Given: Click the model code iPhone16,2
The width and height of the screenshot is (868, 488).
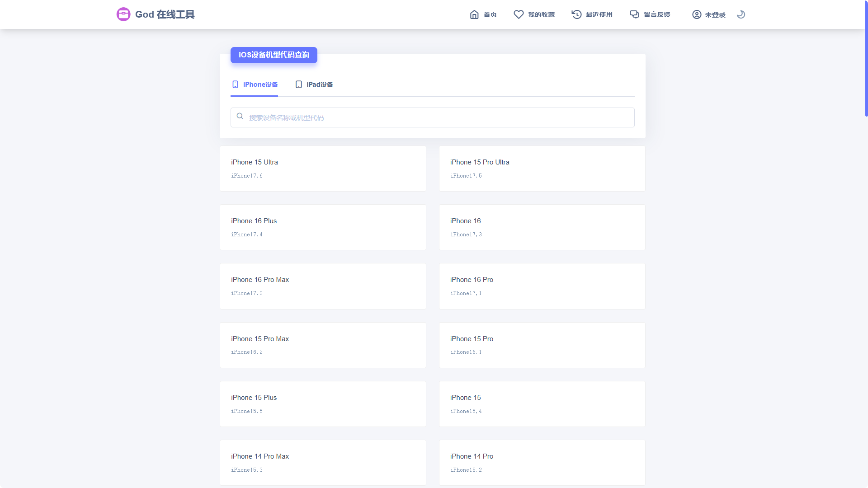Looking at the screenshot, I should click(x=247, y=352).
